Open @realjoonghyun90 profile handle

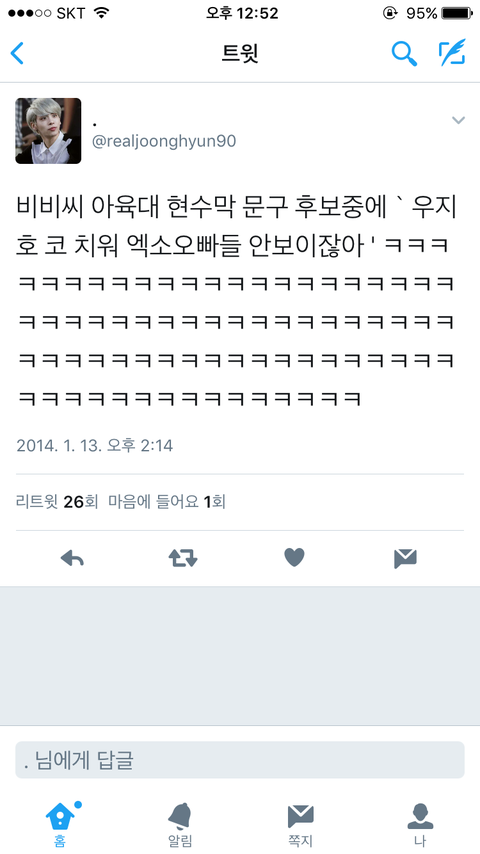[164, 142]
